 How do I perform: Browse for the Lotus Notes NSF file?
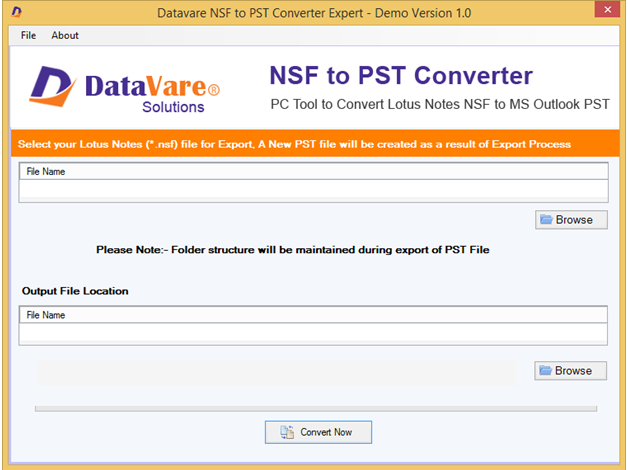point(571,220)
